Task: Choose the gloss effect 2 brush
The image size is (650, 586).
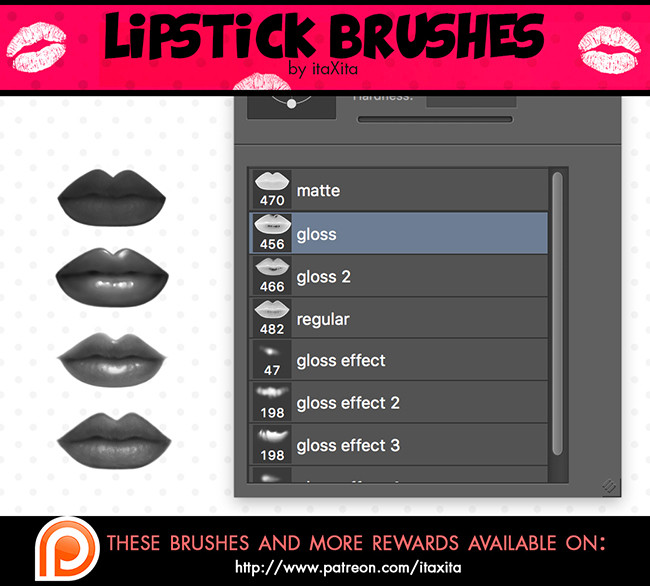Action: (399, 402)
